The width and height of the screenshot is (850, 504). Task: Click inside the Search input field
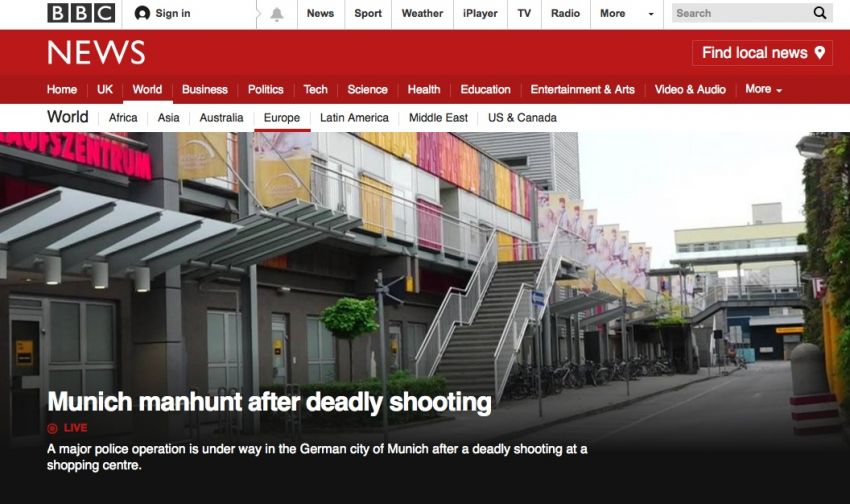point(740,13)
